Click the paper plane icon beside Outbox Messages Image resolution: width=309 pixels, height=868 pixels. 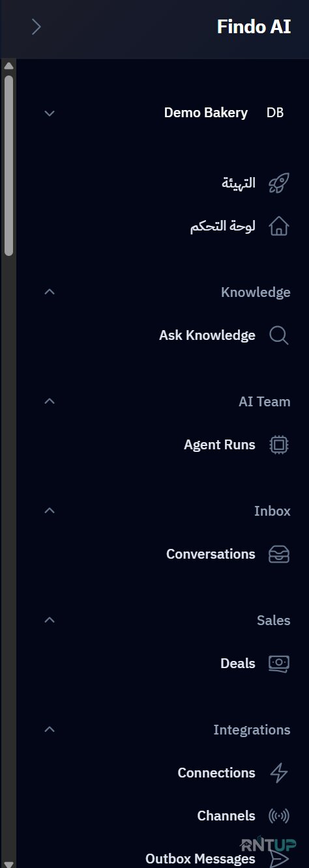coord(279,859)
